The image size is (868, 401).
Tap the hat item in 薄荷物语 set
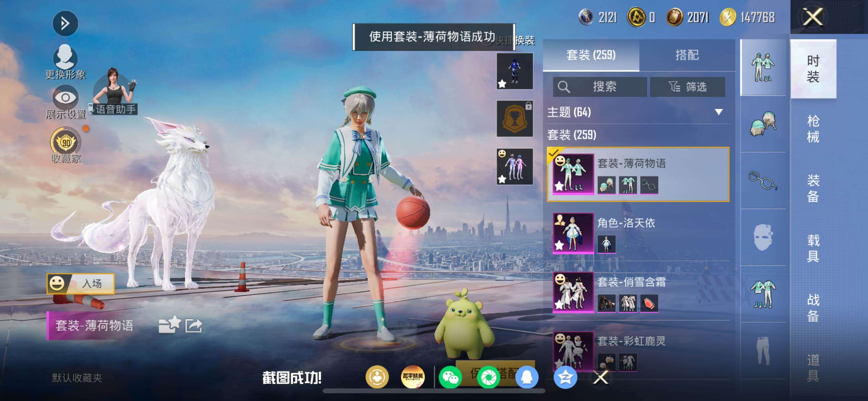606,185
